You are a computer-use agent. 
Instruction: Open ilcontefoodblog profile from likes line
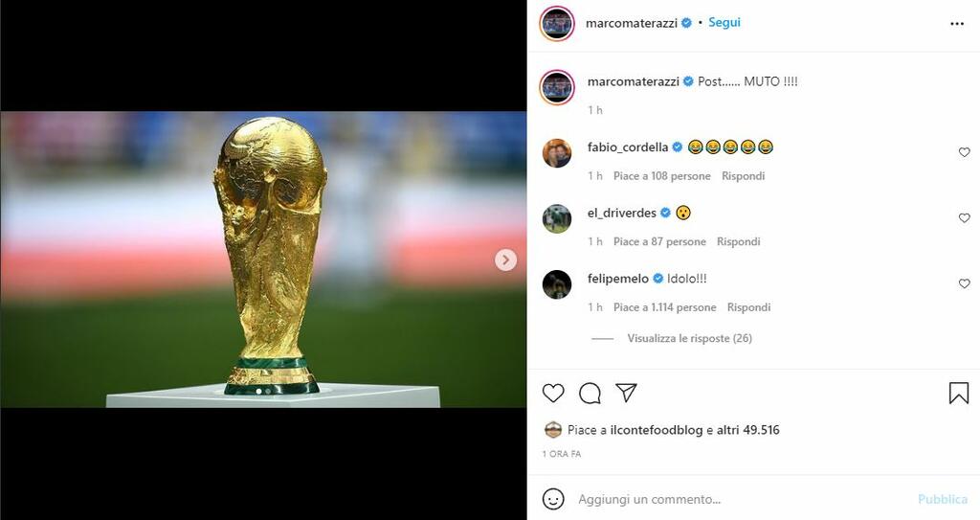pyautogui.click(x=657, y=430)
